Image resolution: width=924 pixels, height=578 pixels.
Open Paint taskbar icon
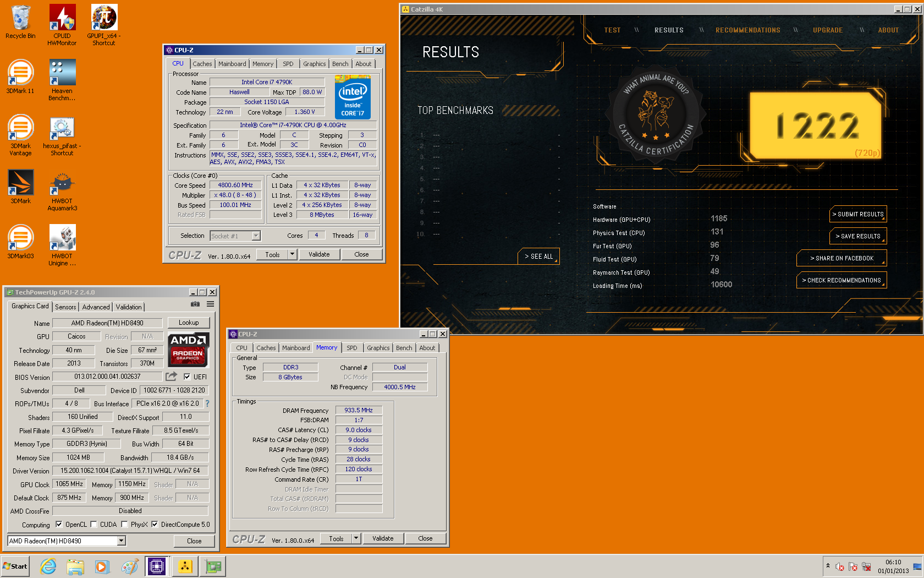[130, 566]
